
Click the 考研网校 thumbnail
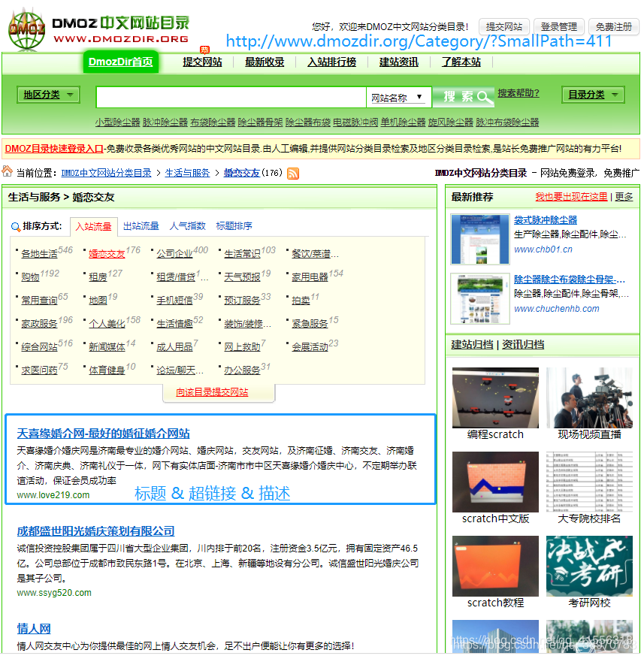click(589, 567)
